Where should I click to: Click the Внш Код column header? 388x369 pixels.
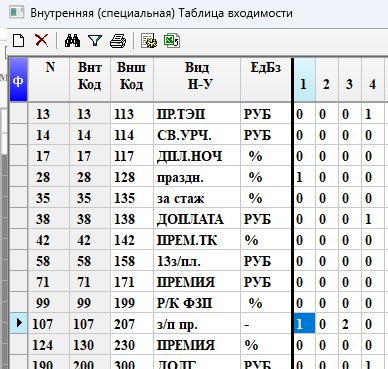[132, 80]
